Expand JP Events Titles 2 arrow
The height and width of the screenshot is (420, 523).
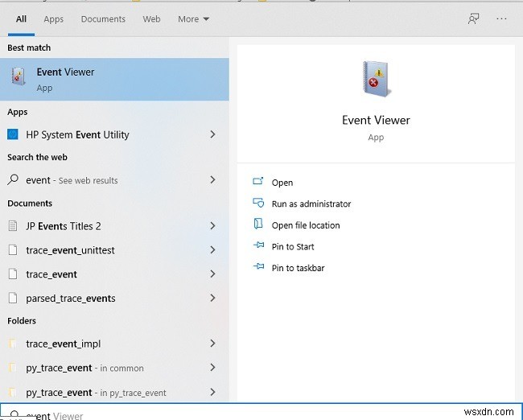click(212, 226)
